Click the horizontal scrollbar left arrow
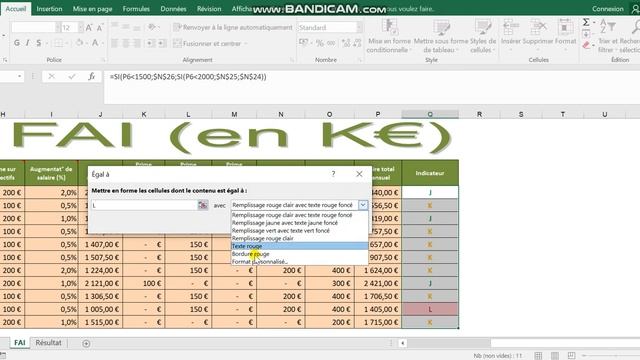The height and width of the screenshot is (360, 640). tap(402, 343)
